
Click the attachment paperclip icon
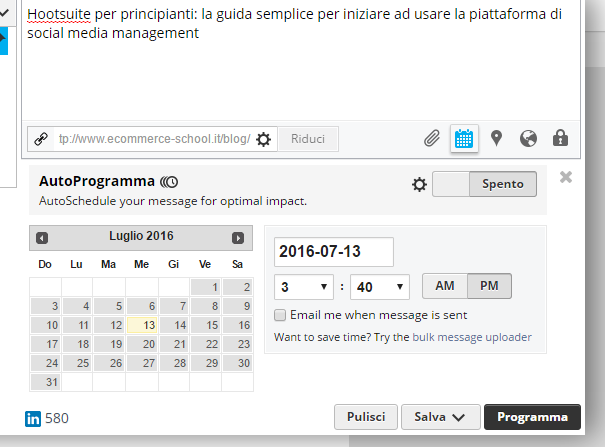tap(431, 139)
